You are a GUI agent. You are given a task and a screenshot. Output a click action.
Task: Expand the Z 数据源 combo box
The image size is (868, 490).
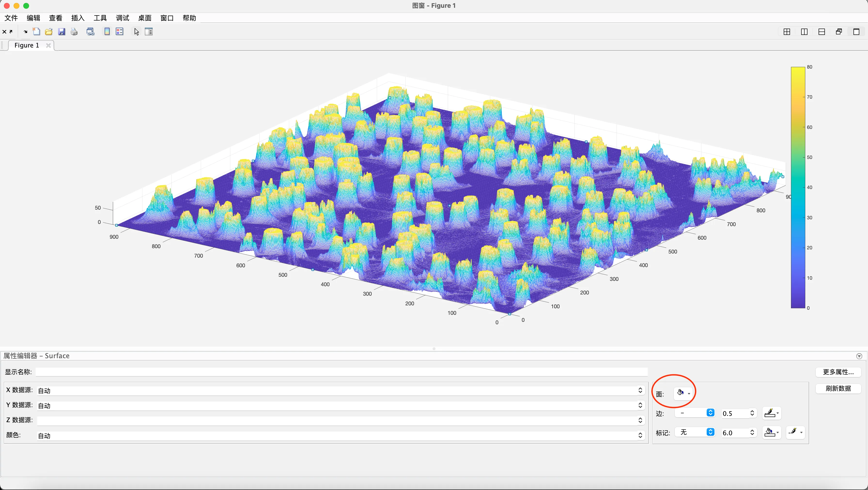coord(640,420)
